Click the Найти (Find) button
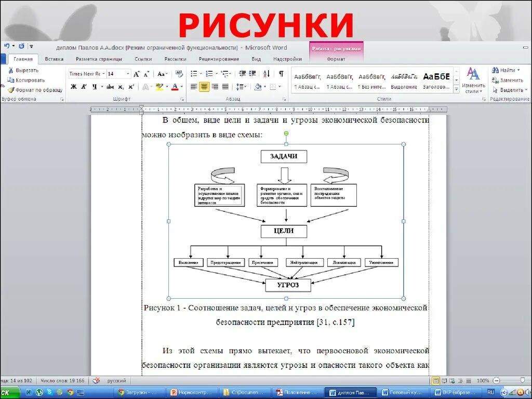 [x=506, y=70]
